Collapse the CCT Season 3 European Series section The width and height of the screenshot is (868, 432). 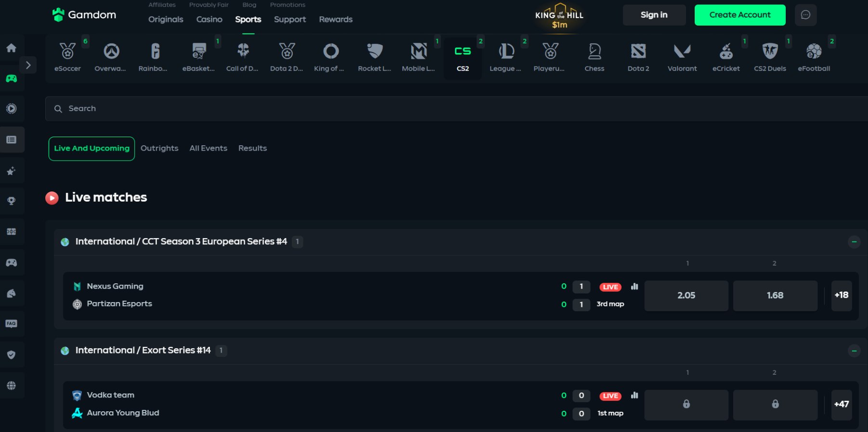click(x=854, y=242)
